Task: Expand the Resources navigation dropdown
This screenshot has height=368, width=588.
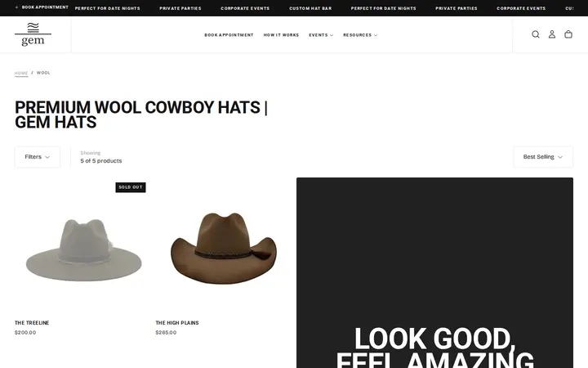Action: (360, 35)
